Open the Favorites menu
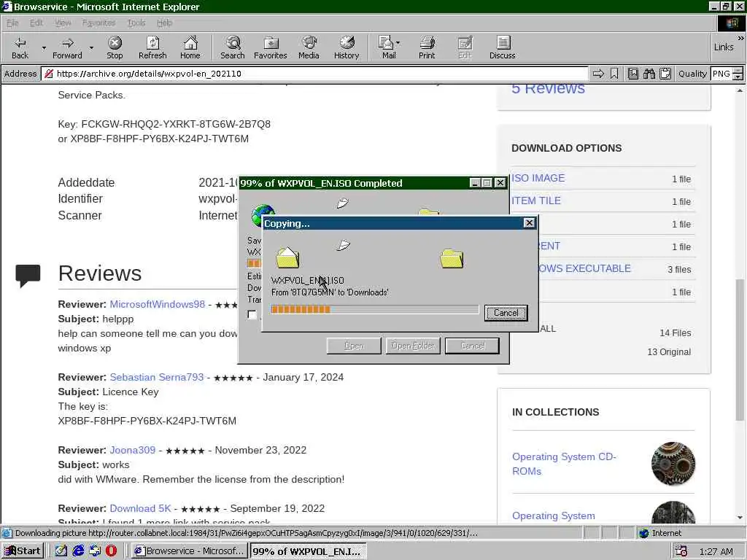 point(98,23)
